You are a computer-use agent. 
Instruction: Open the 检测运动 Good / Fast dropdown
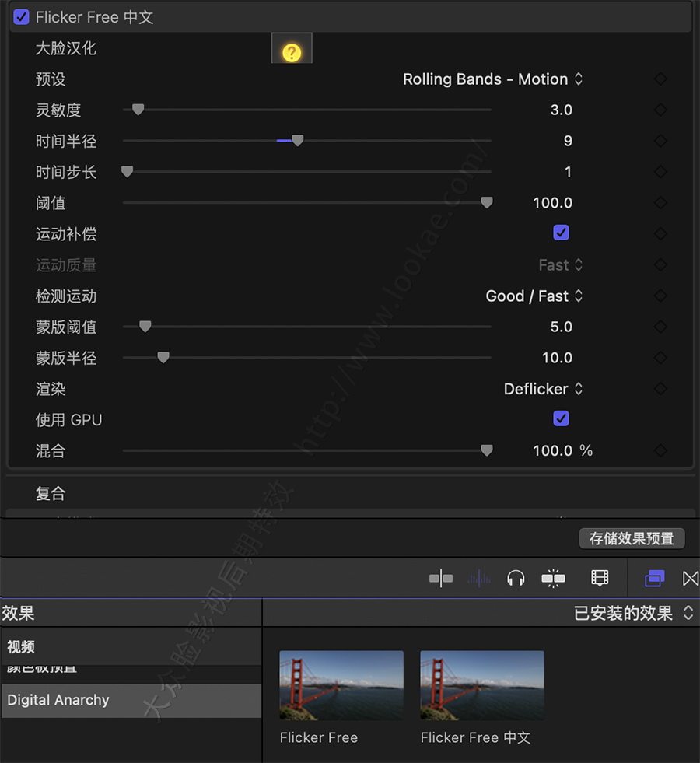click(534, 296)
